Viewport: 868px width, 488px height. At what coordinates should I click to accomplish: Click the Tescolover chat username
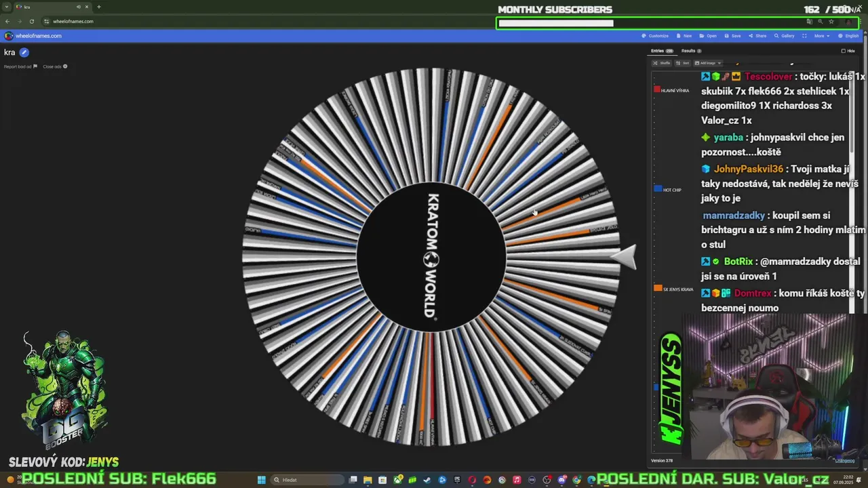[x=768, y=77]
